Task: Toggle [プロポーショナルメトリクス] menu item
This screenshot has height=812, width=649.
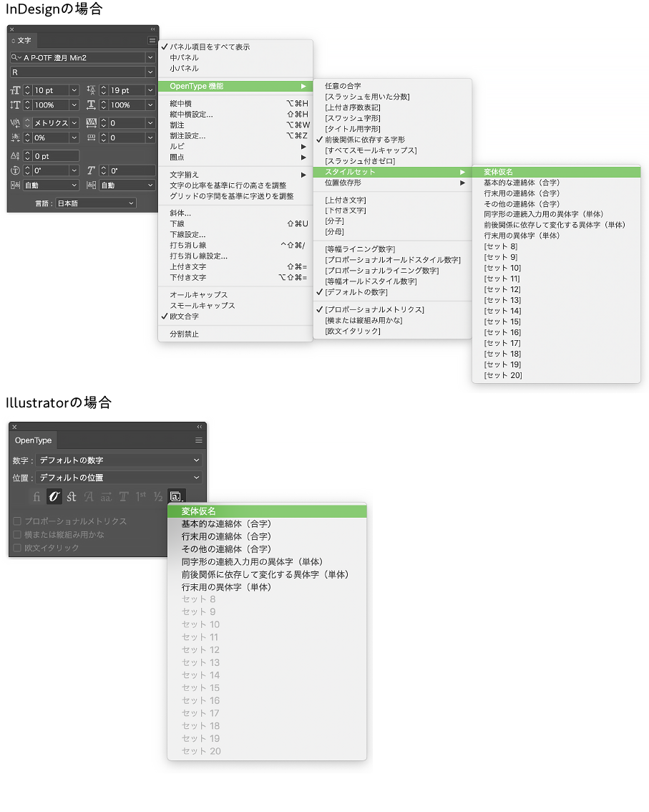Action: (392, 309)
